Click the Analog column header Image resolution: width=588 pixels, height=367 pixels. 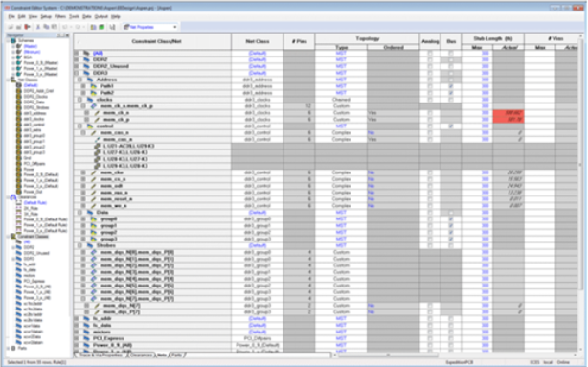coord(430,41)
